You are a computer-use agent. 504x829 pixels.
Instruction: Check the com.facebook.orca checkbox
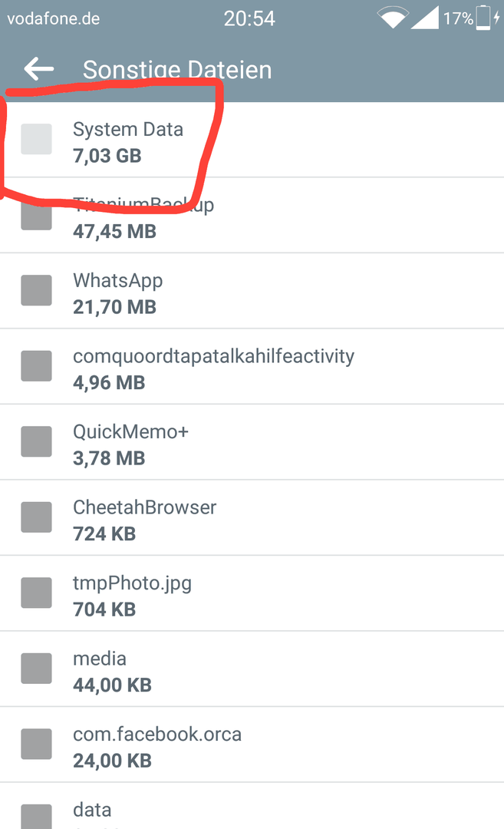click(x=37, y=744)
